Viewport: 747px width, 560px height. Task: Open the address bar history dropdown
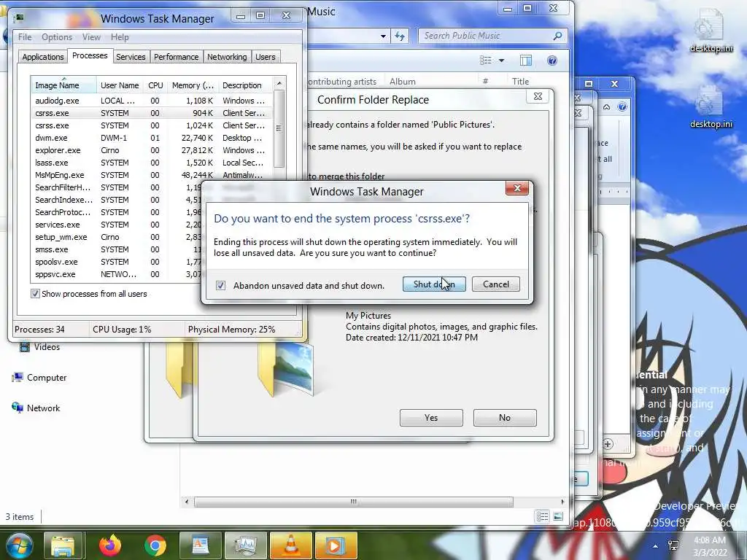click(x=383, y=36)
